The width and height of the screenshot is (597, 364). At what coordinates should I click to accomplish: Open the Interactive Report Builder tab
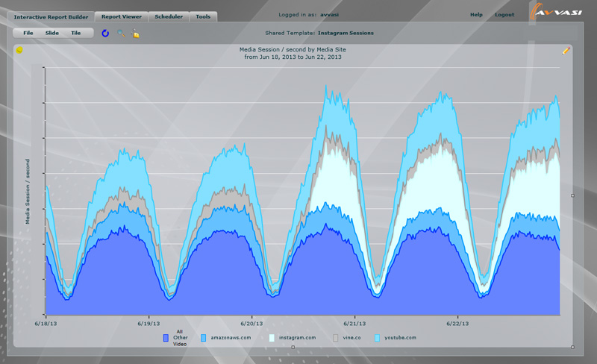coord(51,16)
